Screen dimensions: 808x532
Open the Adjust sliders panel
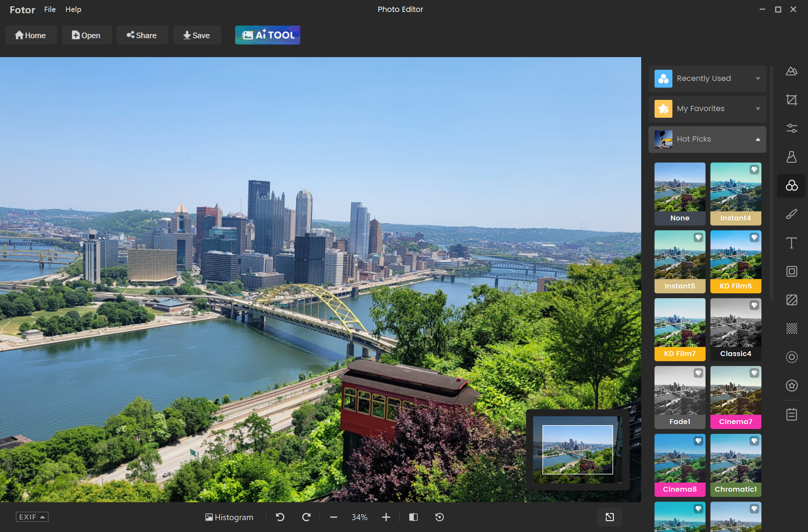(792, 128)
